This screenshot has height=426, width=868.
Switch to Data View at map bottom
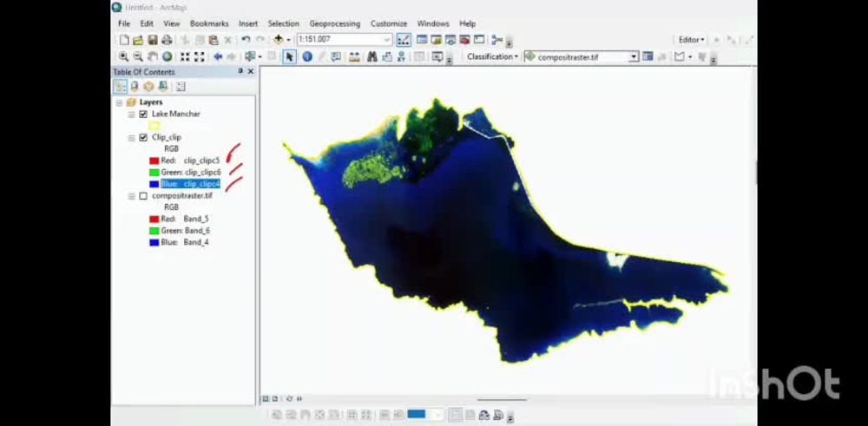(x=266, y=398)
